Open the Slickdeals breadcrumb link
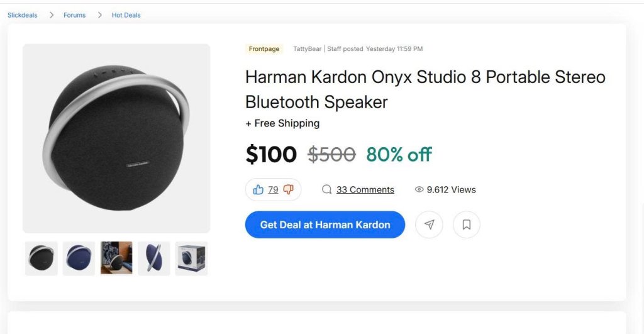644x334 pixels. pyautogui.click(x=23, y=15)
